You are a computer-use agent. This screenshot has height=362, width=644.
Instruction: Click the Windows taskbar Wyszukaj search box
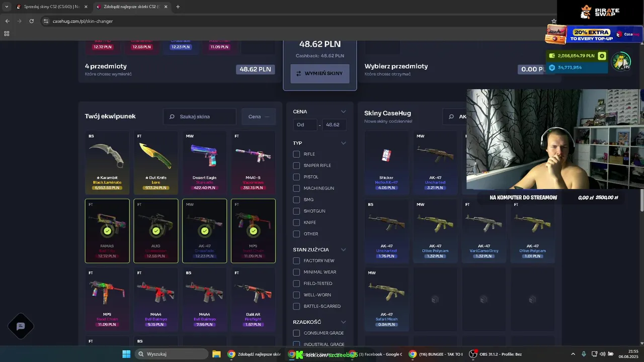(173, 354)
